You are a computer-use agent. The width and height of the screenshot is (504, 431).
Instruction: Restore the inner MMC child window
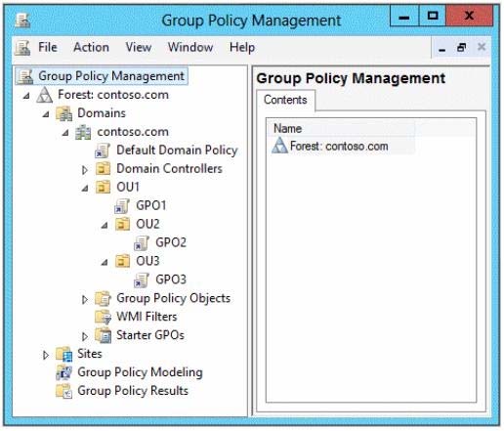(461, 48)
